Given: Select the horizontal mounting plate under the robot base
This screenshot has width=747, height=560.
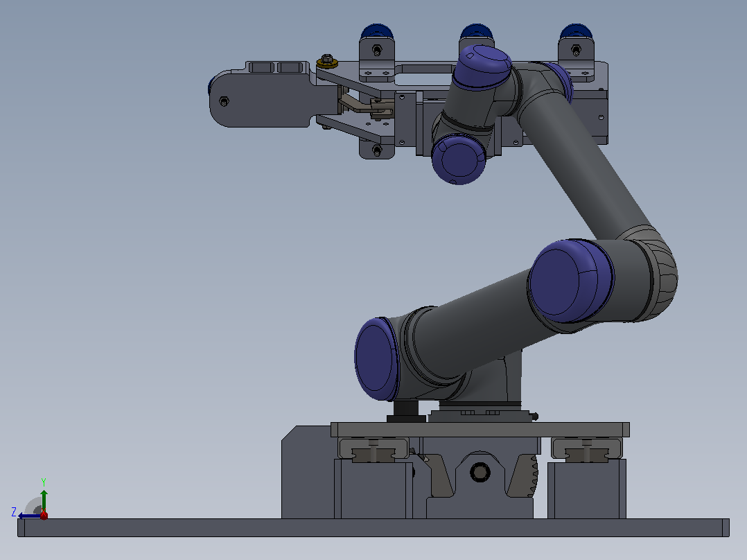Looking at the screenshot, I should 480,430.
